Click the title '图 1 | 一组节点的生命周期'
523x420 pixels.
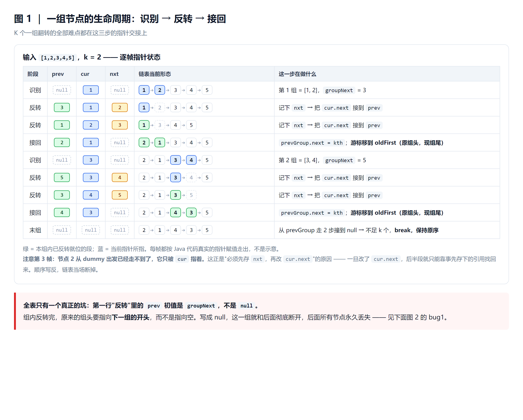click(x=120, y=19)
